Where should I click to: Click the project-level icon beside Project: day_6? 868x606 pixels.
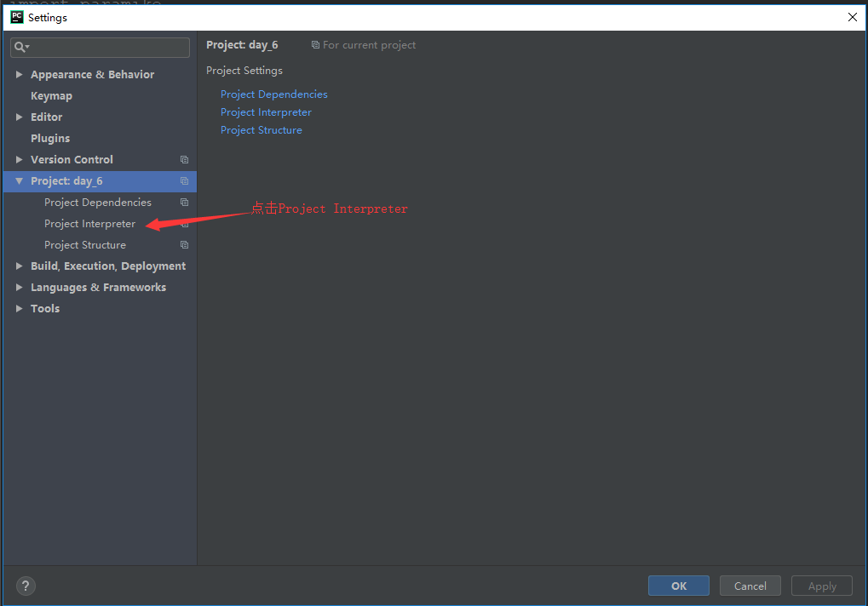coord(184,180)
